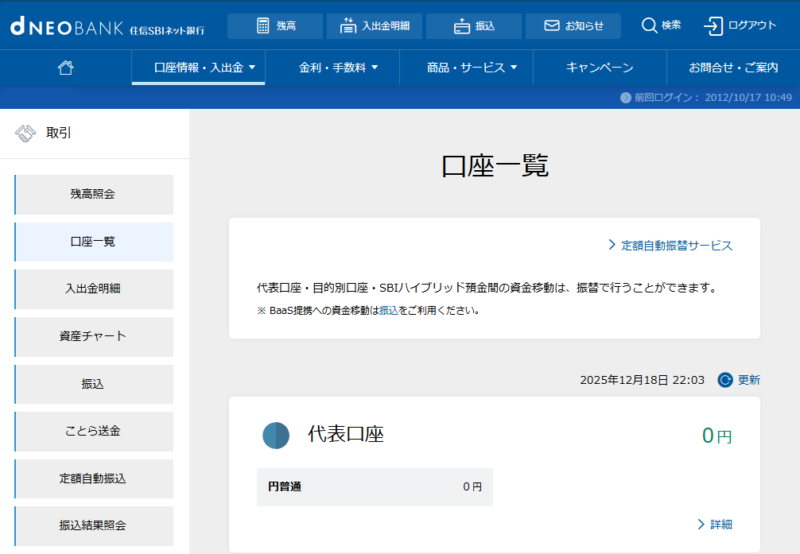The width and height of the screenshot is (800, 554).
Task: Open ことら送金 from the sidebar
Action: coord(93,431)
